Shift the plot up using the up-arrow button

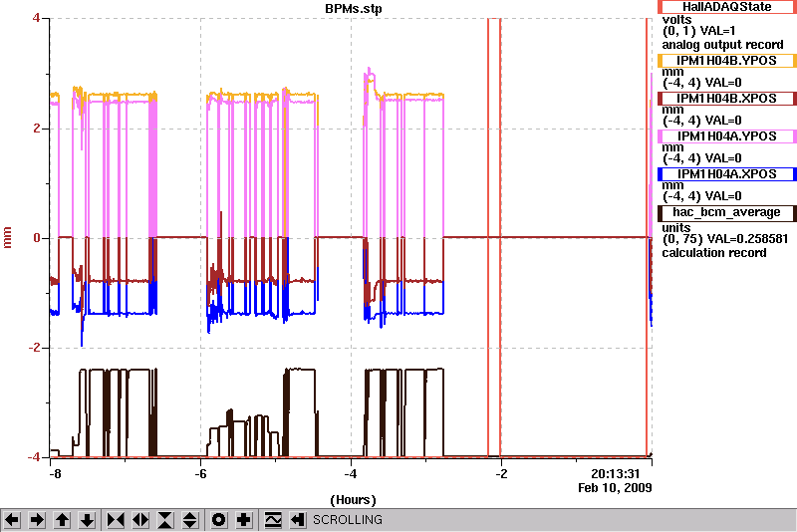[62, 520]
